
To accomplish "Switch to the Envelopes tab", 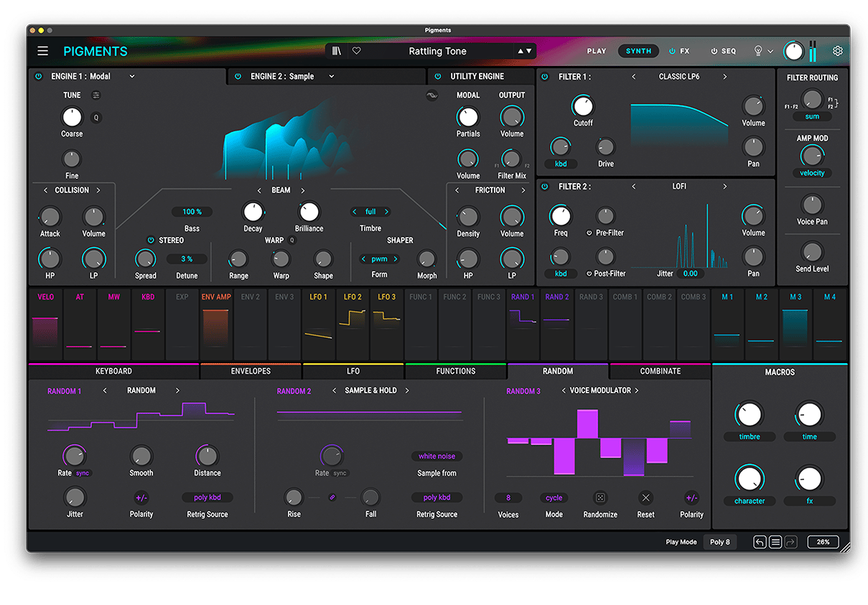I will pyautogui.click(x=251, y=371).
